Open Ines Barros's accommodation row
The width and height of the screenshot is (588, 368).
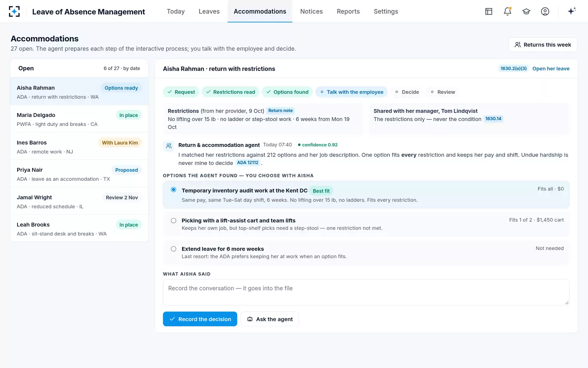(79, 147)
